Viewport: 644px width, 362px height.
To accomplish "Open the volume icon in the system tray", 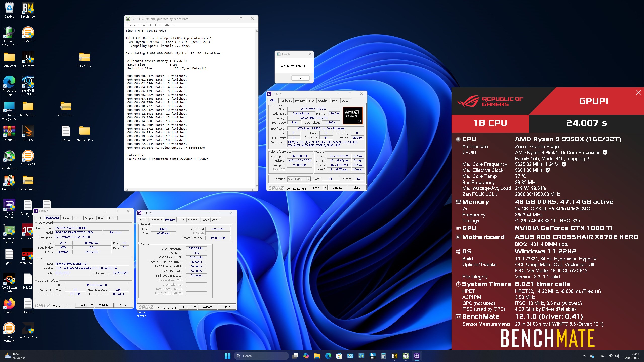I will point(617,356).
